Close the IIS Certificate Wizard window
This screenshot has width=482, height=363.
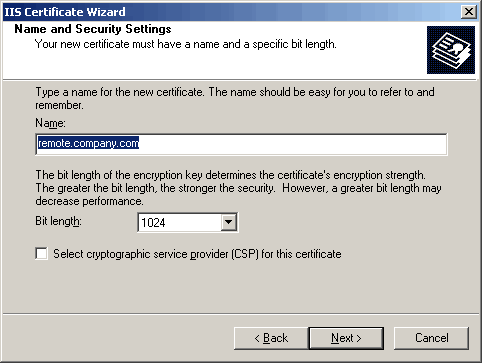468,12
